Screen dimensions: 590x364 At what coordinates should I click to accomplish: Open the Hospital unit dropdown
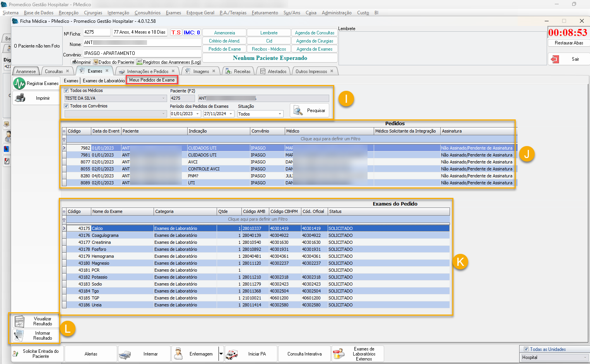pyautogui.click(x=585, y=357)
